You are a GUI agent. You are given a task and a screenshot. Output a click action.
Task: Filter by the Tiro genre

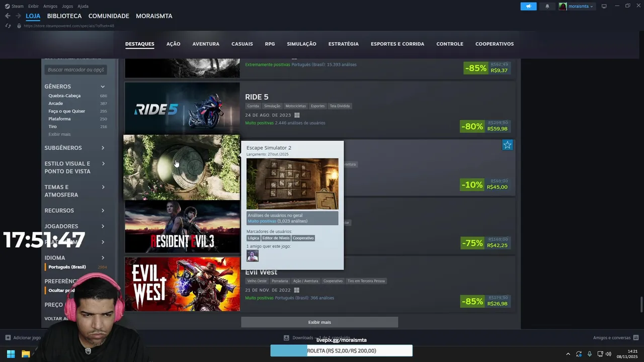click(x=52, y=126)
